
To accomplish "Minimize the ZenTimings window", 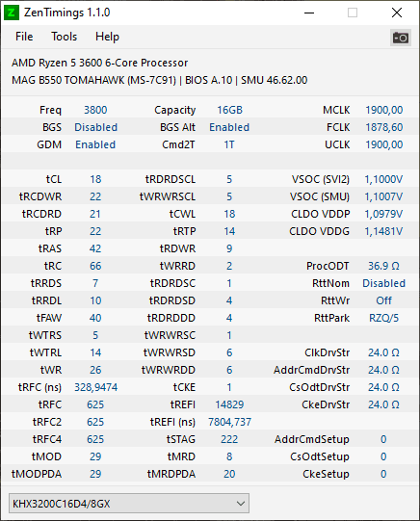I will point(309,13).
